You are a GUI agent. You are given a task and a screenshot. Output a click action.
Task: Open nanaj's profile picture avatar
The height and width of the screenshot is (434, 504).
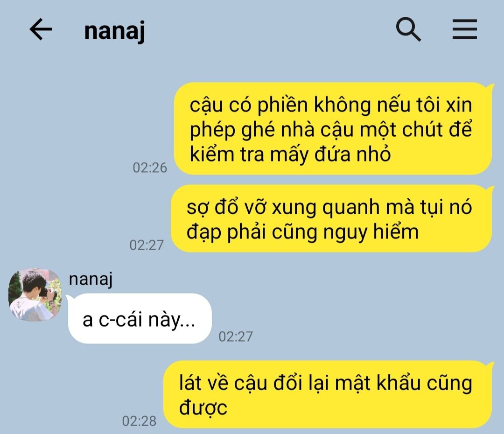pyautogui.click(x=35, y=294)
